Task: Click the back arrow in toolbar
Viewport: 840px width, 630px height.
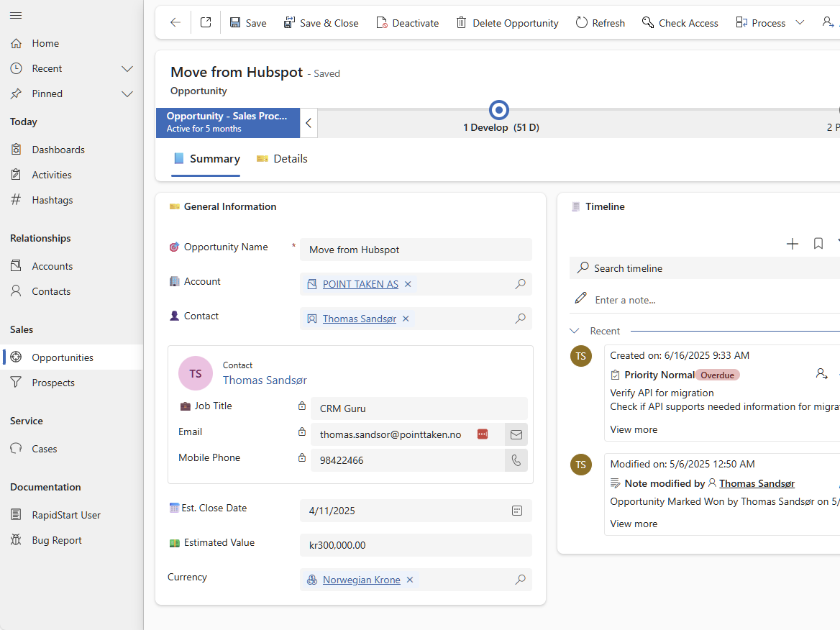Action: click(175, 22)
